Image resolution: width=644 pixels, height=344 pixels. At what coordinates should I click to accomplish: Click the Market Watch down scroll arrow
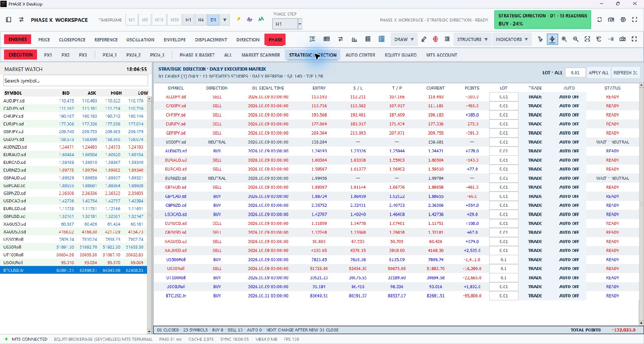pyautogui.click(x=150, y=331)
